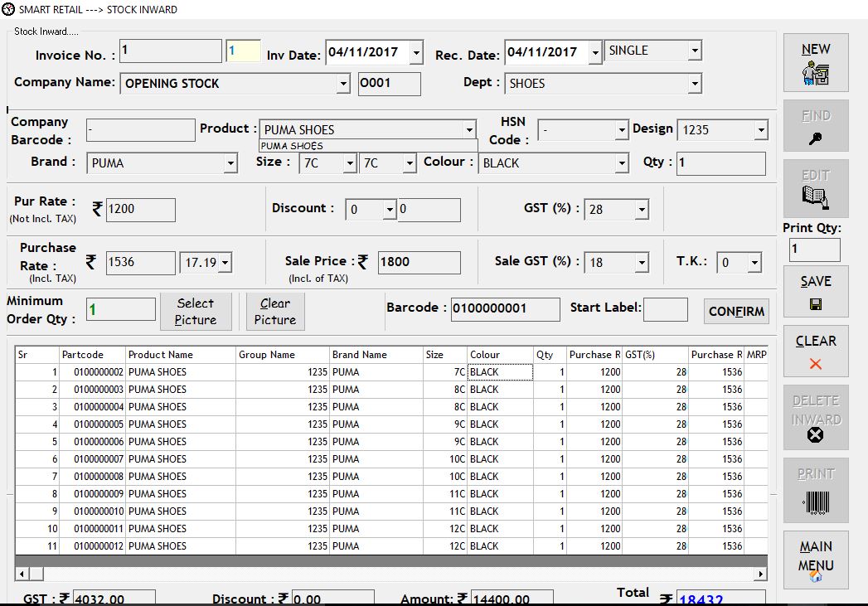This screenshot has width=868, height=606.
Task: Click the FIND key icon button
Action: (x=816, y=126)
